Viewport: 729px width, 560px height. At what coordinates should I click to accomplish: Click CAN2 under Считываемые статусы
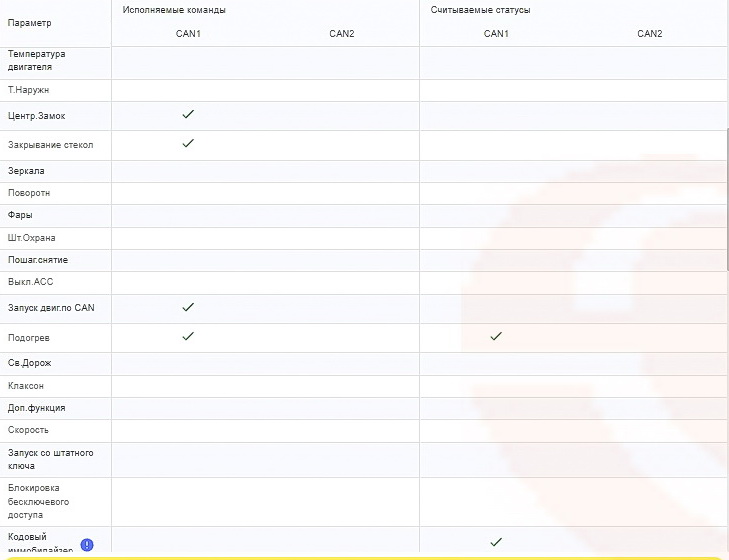tap(649, 33)
